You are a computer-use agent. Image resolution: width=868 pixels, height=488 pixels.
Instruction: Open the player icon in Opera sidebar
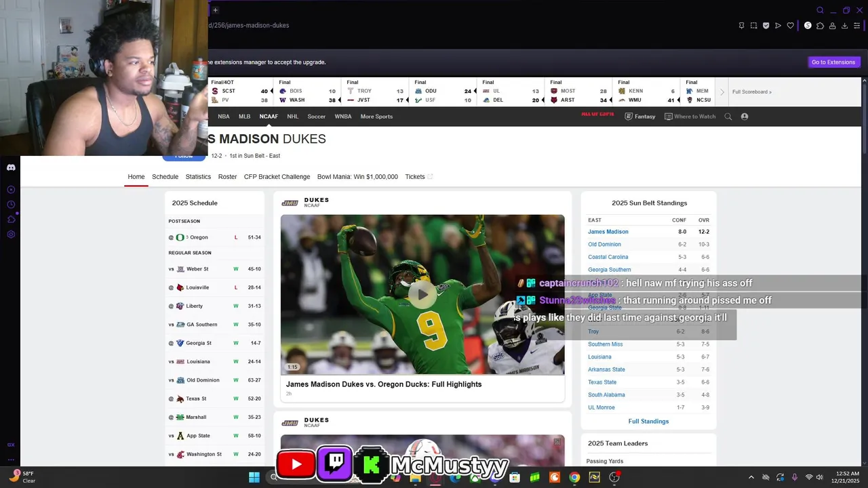click(11, 190)
